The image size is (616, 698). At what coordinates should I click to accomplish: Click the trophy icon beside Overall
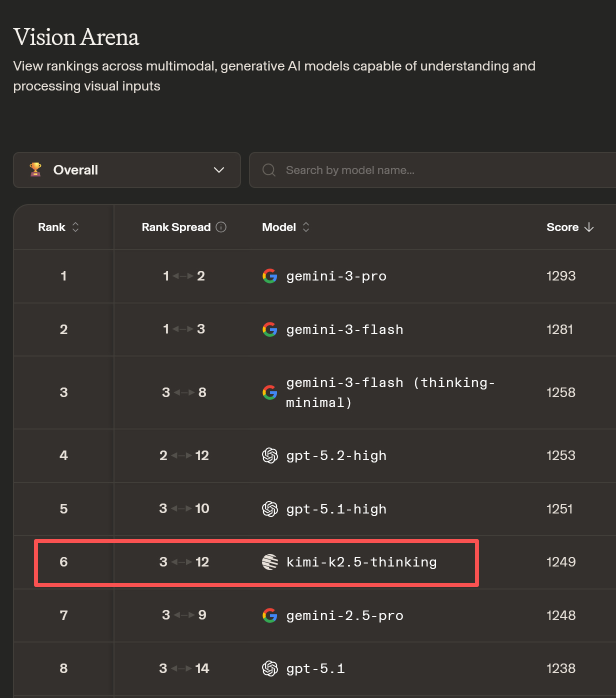[35, 170]
